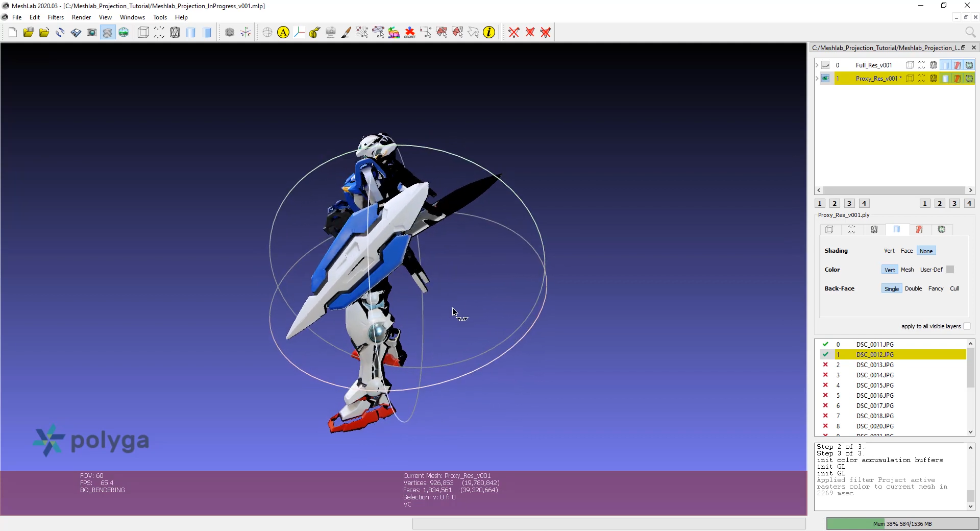
Task: Switch to points render options tab
Action: click(852, 230)
